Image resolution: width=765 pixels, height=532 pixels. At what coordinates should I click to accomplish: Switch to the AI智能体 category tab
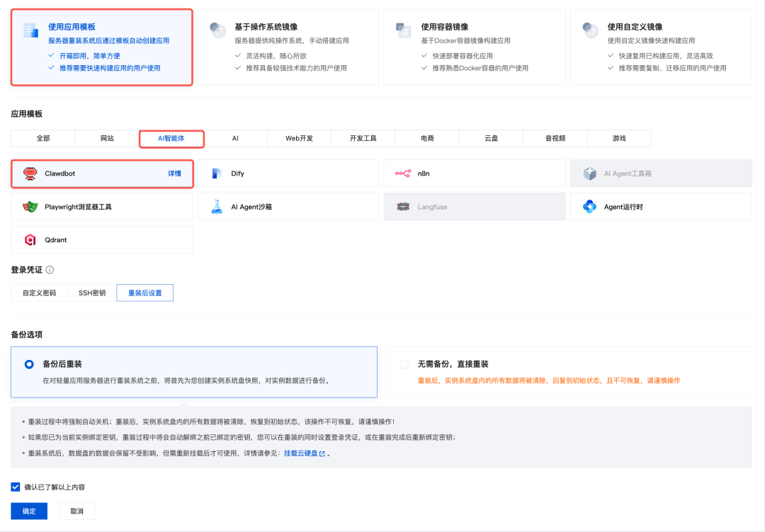[171, 139]
